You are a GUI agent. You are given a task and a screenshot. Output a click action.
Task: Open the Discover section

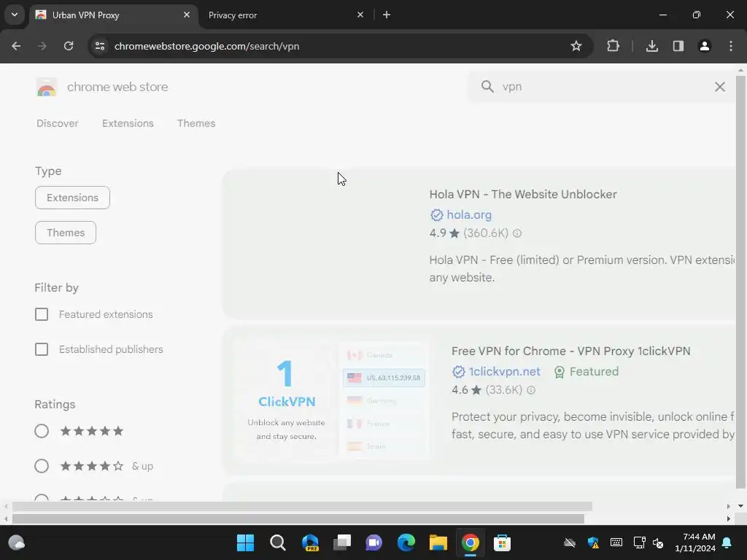pyautogui.click(x=57, y=123)
